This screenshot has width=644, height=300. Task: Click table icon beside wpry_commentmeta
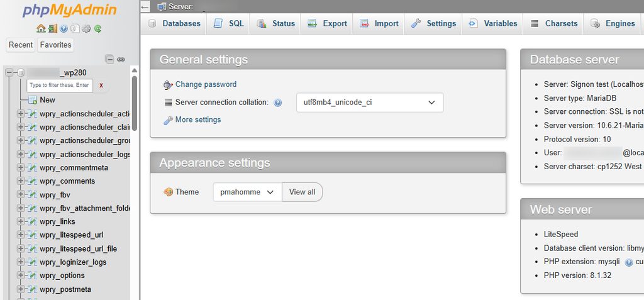33,168
